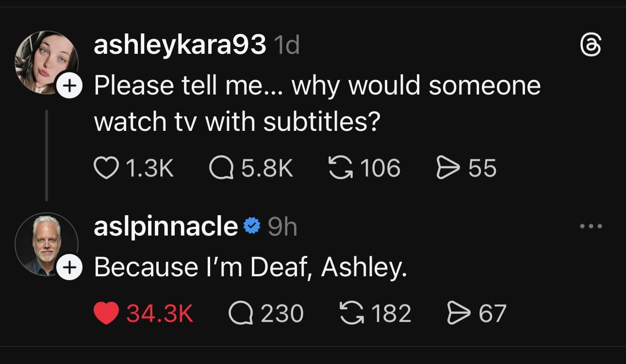Follow aslpinnacle using the plus badge
Screen dimensions: 626x364
click(69, 267)
